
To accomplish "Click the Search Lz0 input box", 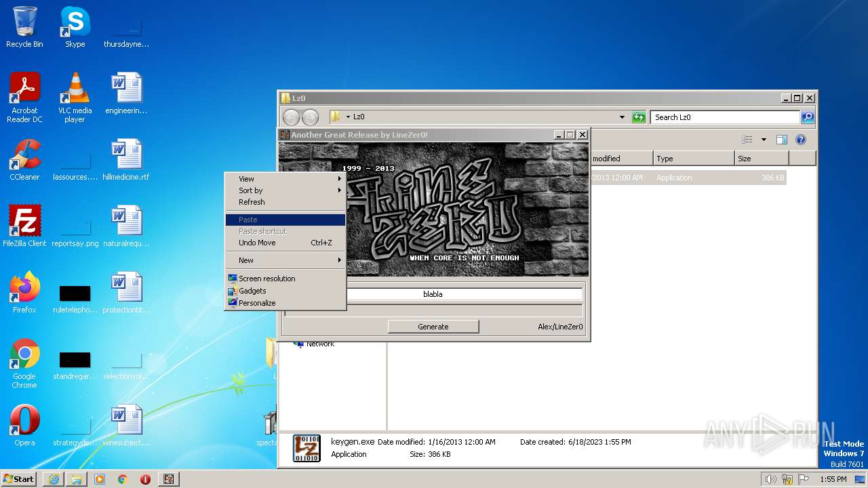I will (x=725, y=117).
